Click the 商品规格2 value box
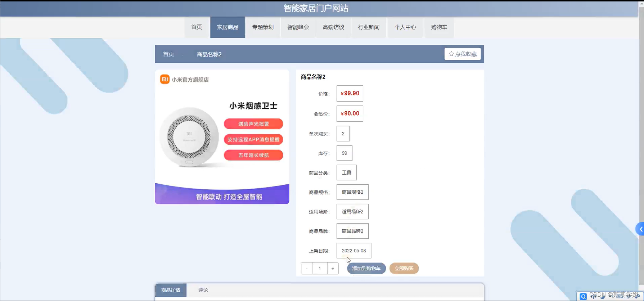 tap(352, 192)
